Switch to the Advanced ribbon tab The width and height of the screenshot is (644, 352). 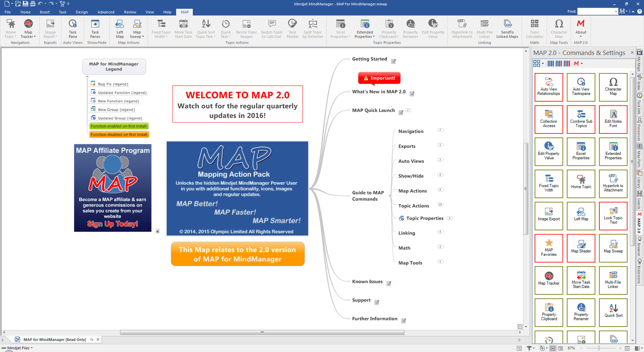pos(106,12)
